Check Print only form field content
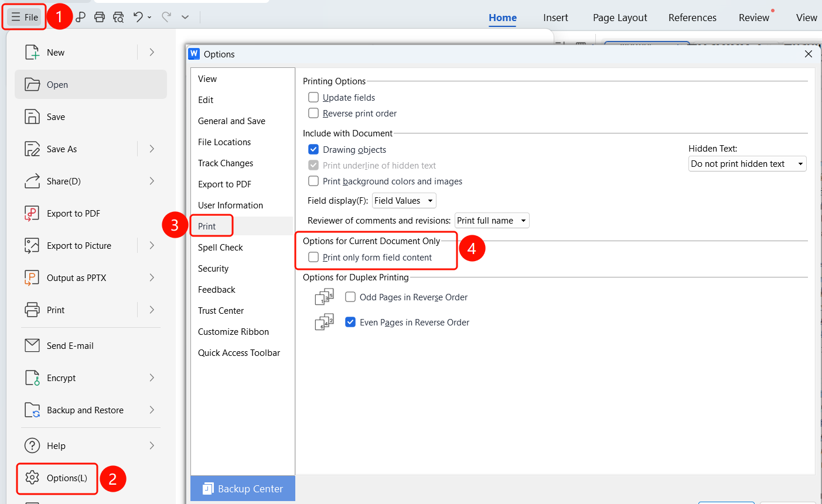822x504 pixels. [x=313, y=257]
